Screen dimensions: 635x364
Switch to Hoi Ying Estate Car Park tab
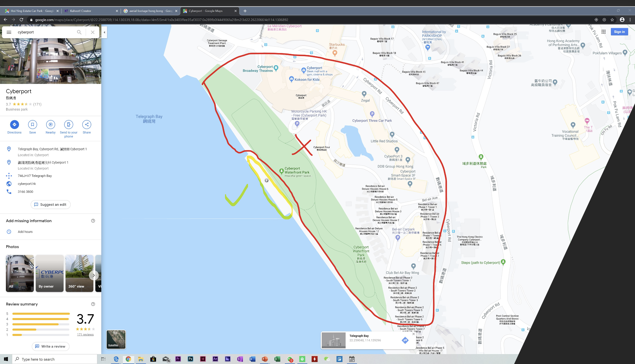[x=32, y=11]
